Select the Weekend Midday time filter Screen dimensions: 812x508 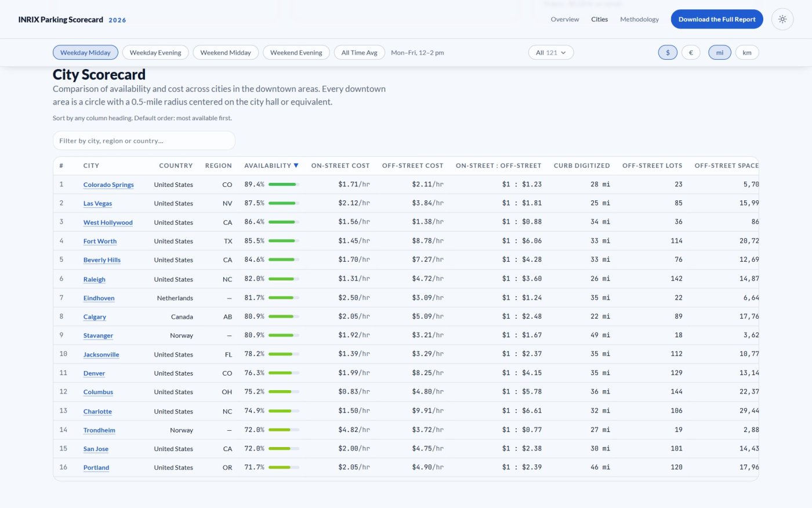[226, 52]
